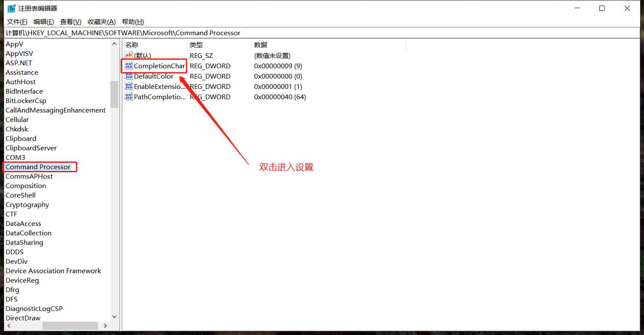Select the DDDS key in tree
The width and height of the screenshot is (644, 335).
(x=15, y=252)
